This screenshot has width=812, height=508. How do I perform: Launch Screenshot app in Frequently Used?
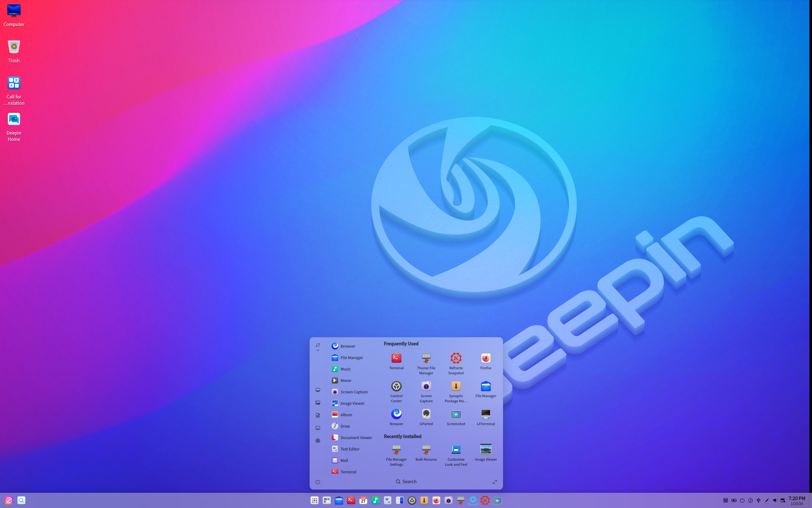tap(456, 417)
